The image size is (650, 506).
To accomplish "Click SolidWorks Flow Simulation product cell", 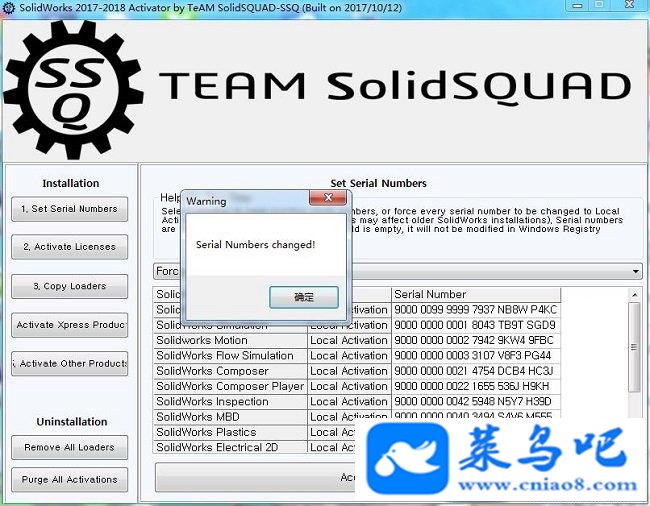I will coord(230,356).
